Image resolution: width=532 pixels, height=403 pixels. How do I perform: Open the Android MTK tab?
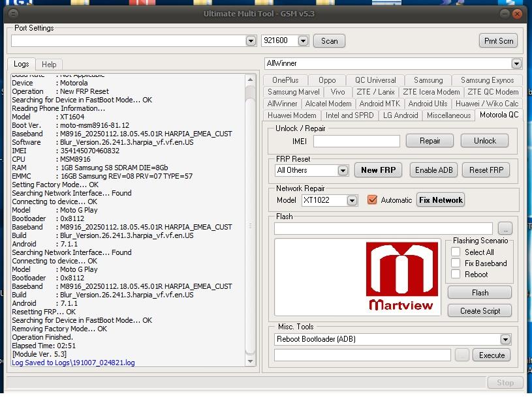coord(380,104)
